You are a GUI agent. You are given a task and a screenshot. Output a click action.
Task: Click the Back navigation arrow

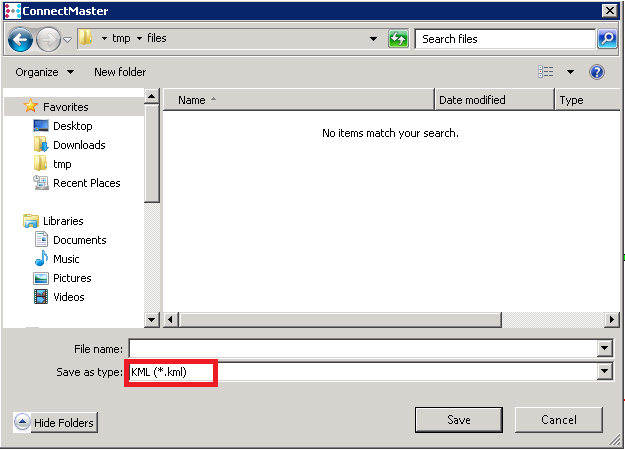[x=20, y=39]
